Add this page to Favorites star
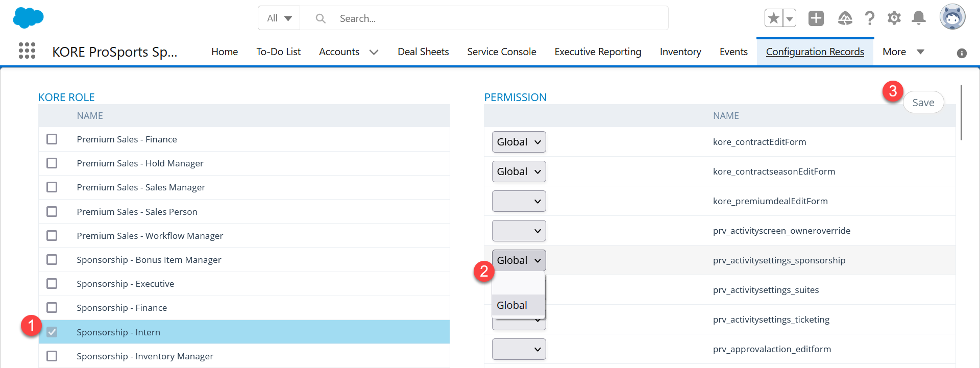Viewport: 980px width, 368px height. coord(774,18)
